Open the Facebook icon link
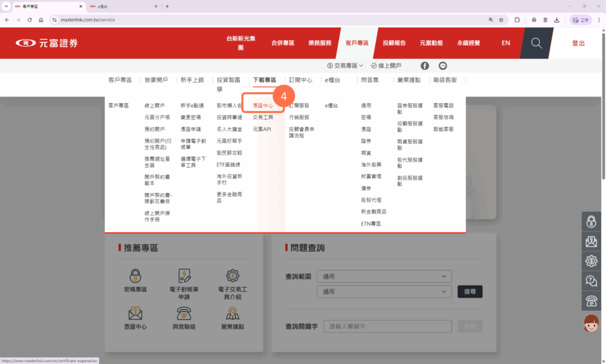 [425, 66]
